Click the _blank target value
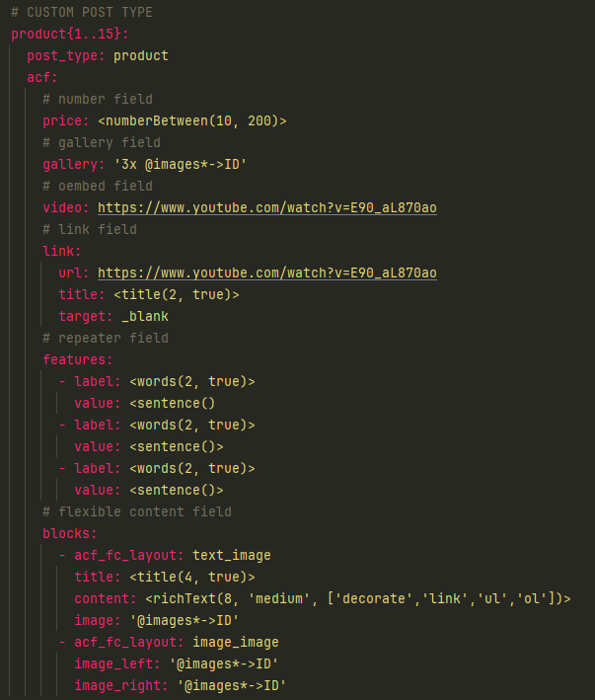The image size is (595, 700). tap(145, 316)
